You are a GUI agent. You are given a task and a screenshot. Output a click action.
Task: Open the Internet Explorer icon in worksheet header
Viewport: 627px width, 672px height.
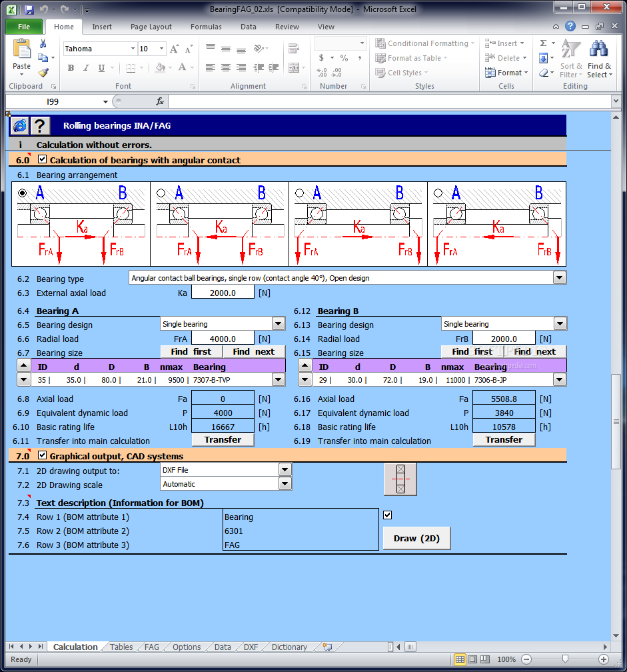(20, 126)
